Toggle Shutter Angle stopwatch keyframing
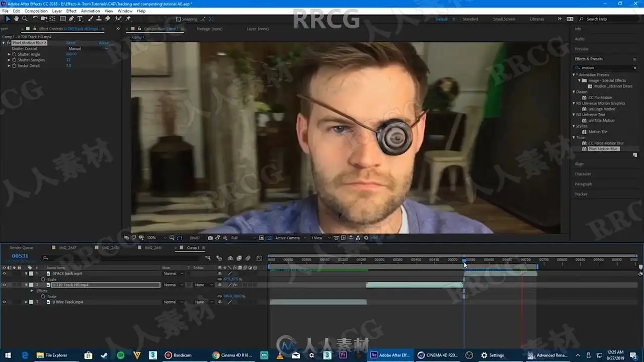The height and width of the screenshot is (362, 644). (14, 54)
